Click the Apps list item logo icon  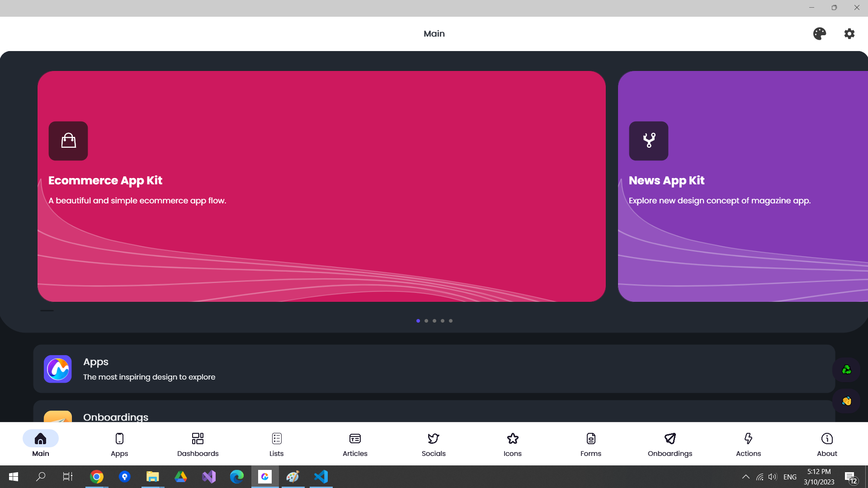58,369
